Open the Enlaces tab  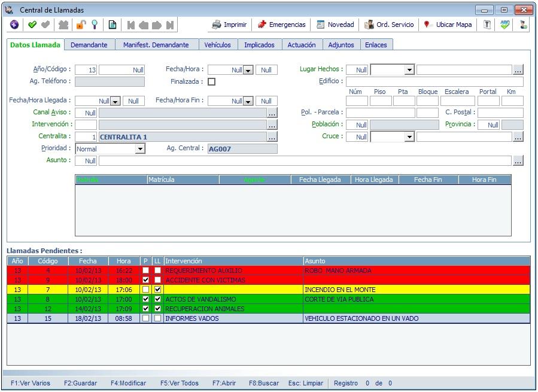coord(376,45)
